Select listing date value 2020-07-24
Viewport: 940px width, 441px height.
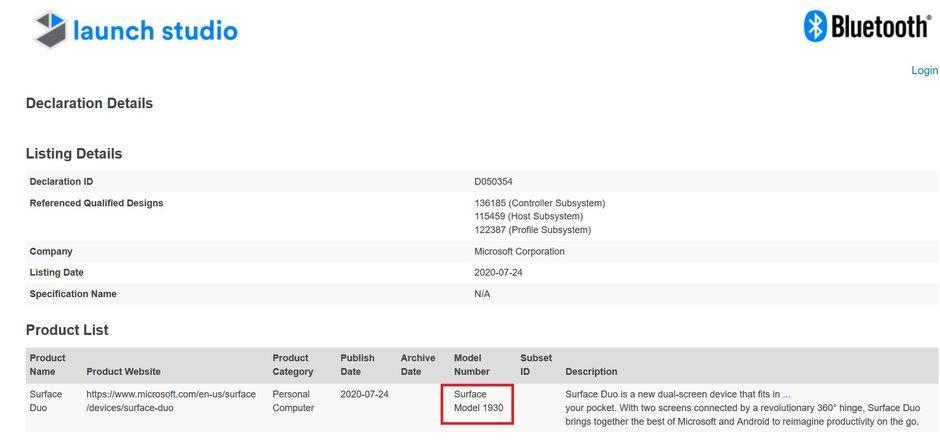tap(498, 273)
